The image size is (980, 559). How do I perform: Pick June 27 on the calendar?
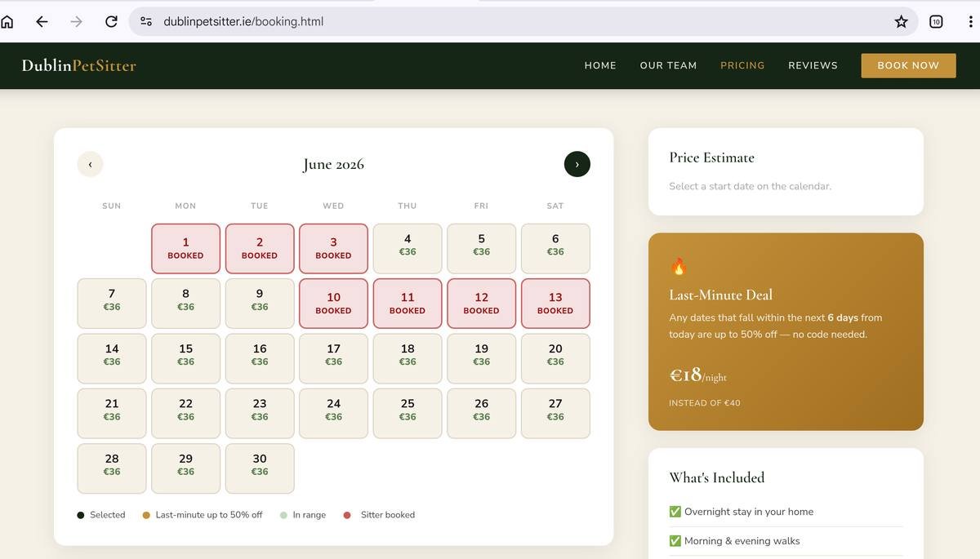[x=555, y=413]
